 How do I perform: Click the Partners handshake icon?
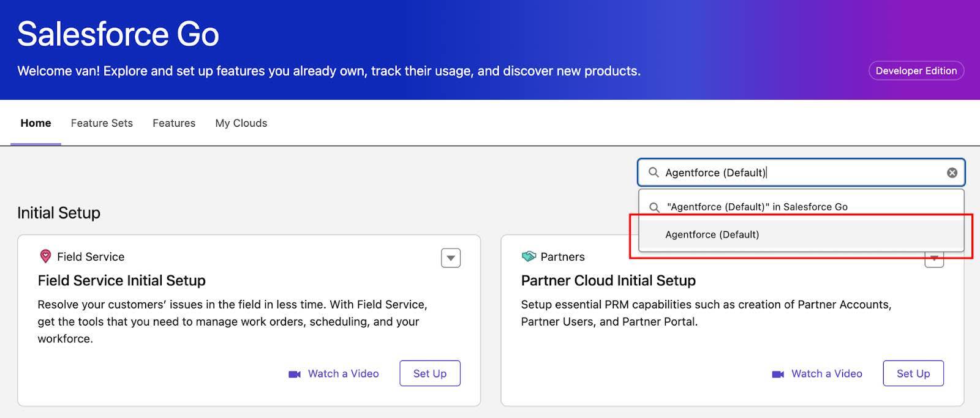click(x=529, y=256)
